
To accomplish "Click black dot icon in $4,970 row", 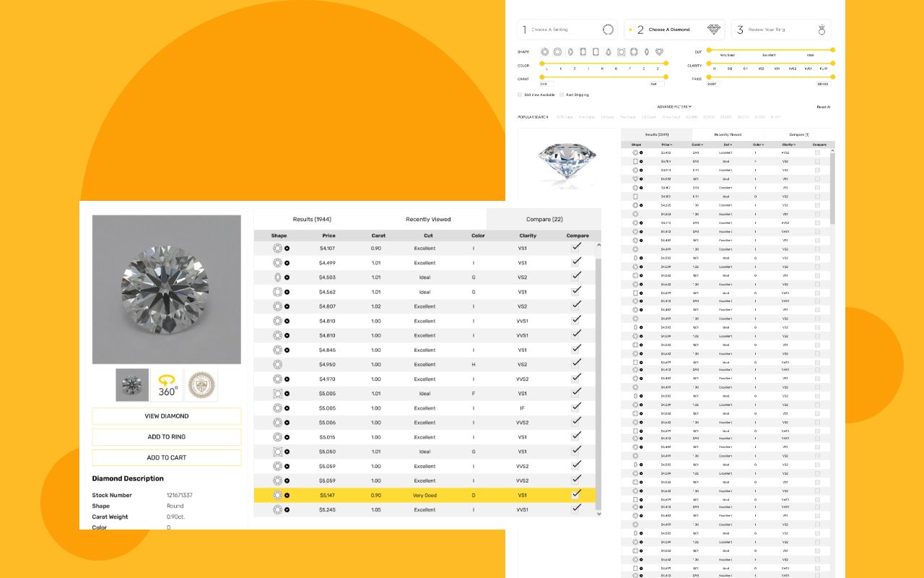I will pyautogui.click(x=287, y=379).
